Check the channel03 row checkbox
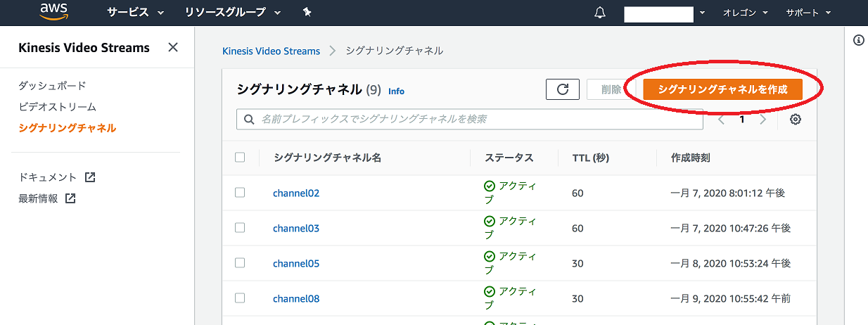This screenshot has width=868, height=325. [x=240, y=228]
